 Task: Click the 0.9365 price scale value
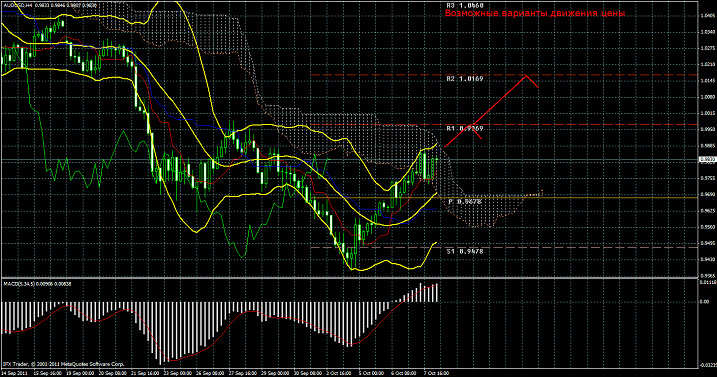pyautogui.click(x=708, y=275)
